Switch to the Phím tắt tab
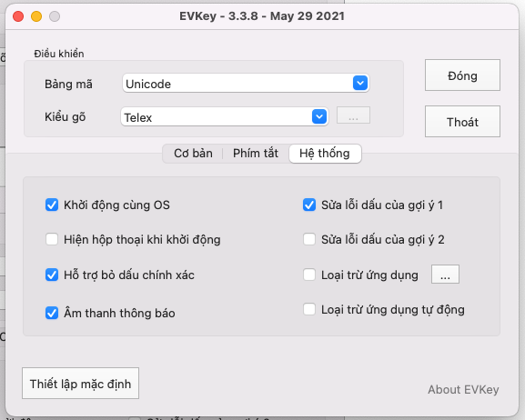The width and height of the screenshot is (525, 420). [256, 154]
